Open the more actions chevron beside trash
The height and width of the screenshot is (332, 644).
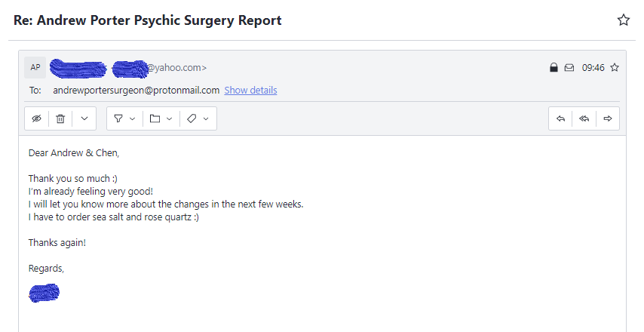pyautogui.click(x=84, y=118)
